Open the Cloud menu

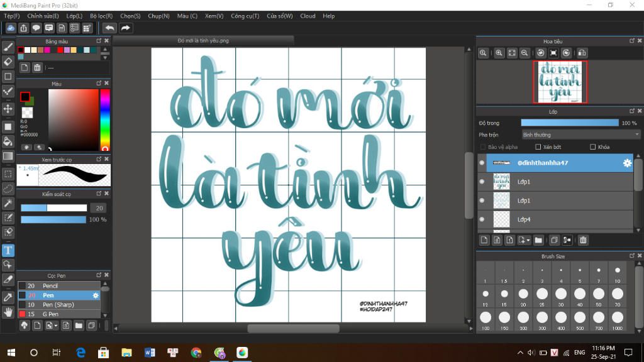point(308,16)
